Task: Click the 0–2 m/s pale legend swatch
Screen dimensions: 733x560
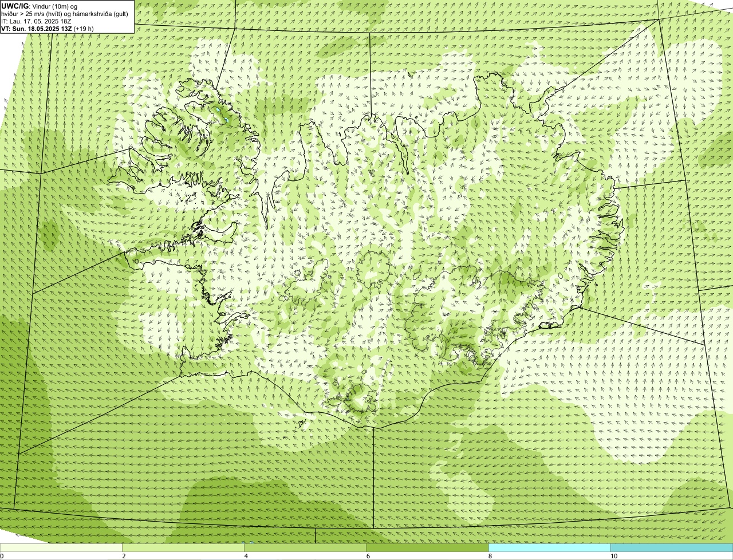Action: (x=61, y=548)
